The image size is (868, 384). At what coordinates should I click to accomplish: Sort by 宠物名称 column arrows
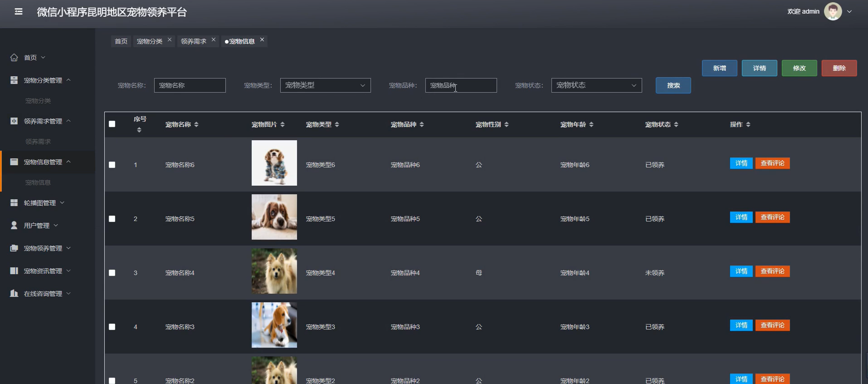(196, 124)
